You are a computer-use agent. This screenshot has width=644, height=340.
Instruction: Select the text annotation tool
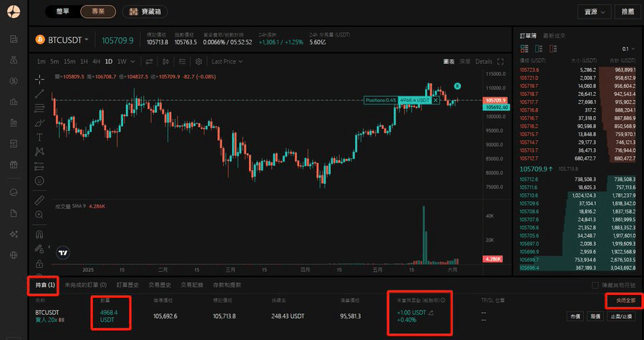coord(39,137)
